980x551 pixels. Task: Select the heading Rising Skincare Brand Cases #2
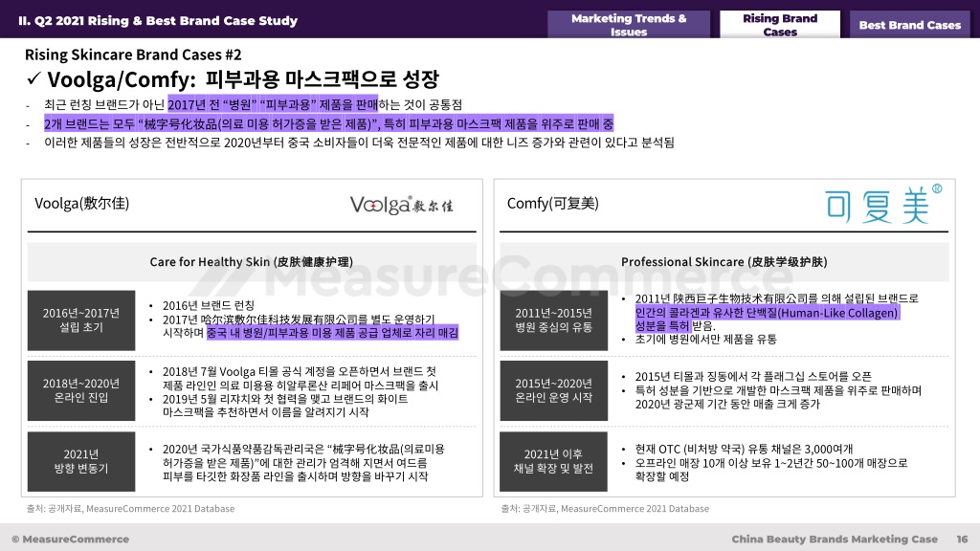pyautogui.click(x=133, y=55)
